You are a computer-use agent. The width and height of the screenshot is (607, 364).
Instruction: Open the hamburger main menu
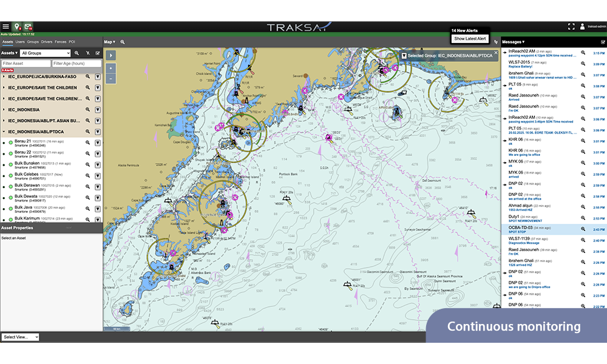pyautogui.click(x=5, y=27)
